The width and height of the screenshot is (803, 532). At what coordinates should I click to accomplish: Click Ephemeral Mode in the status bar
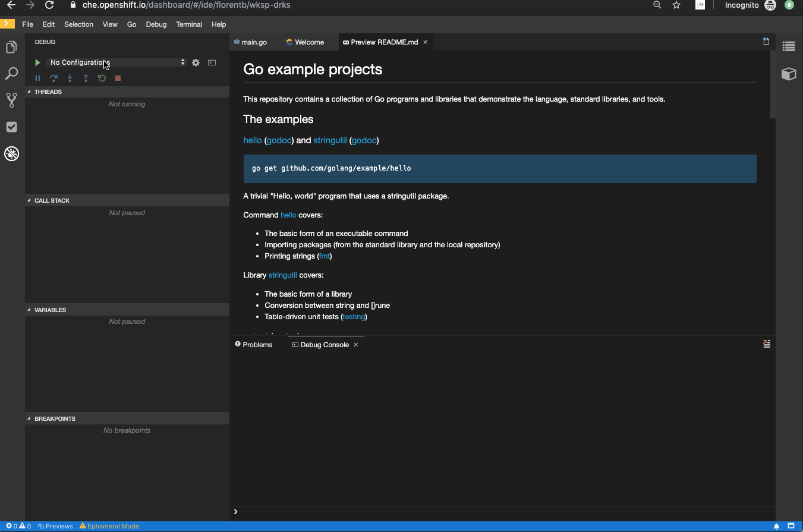(109, 526)
